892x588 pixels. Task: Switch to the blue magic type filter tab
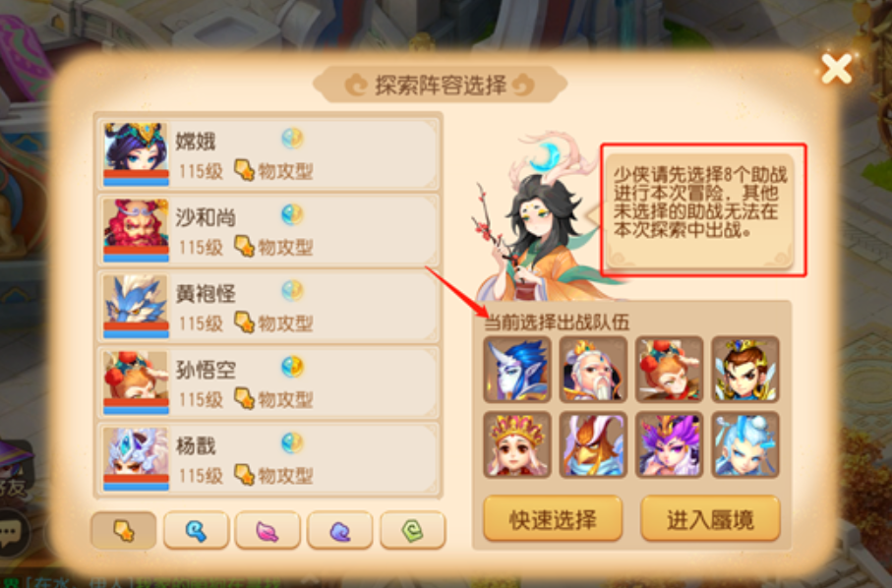tap(197, 530)
